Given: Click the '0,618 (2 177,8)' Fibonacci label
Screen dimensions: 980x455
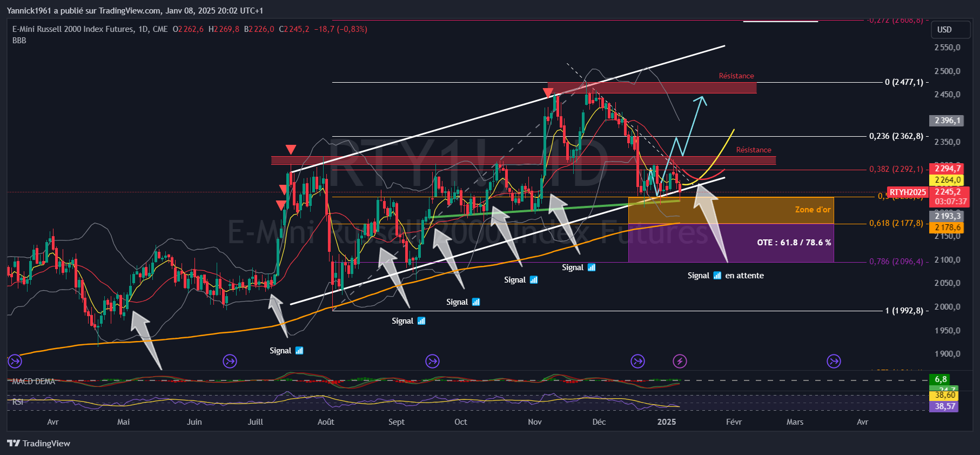Looking at the screenshot, I should coord(896,223).
